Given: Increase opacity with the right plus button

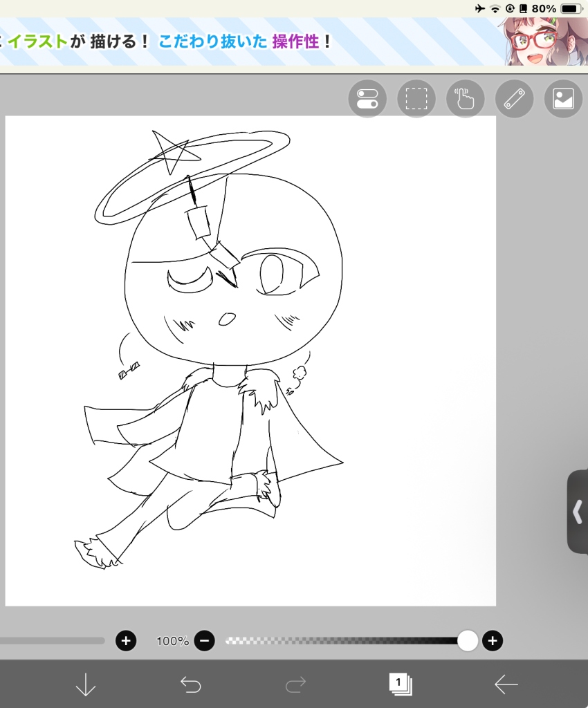Looking at the screenshot, I should coord(493,641).
